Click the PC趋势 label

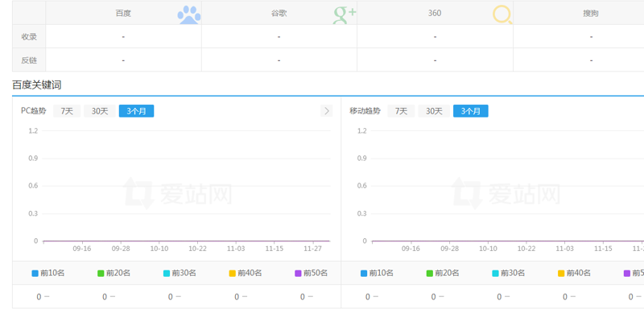(34, 111)
